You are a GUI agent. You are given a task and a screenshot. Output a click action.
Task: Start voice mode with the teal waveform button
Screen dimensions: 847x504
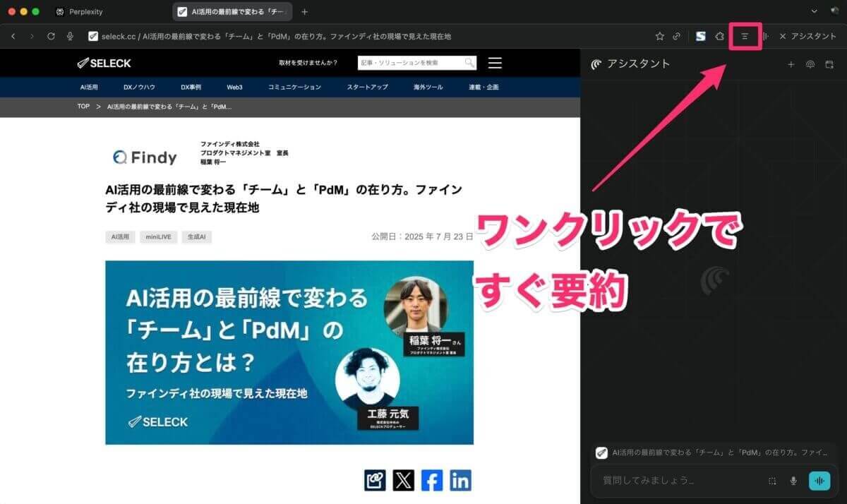point(819,481)
